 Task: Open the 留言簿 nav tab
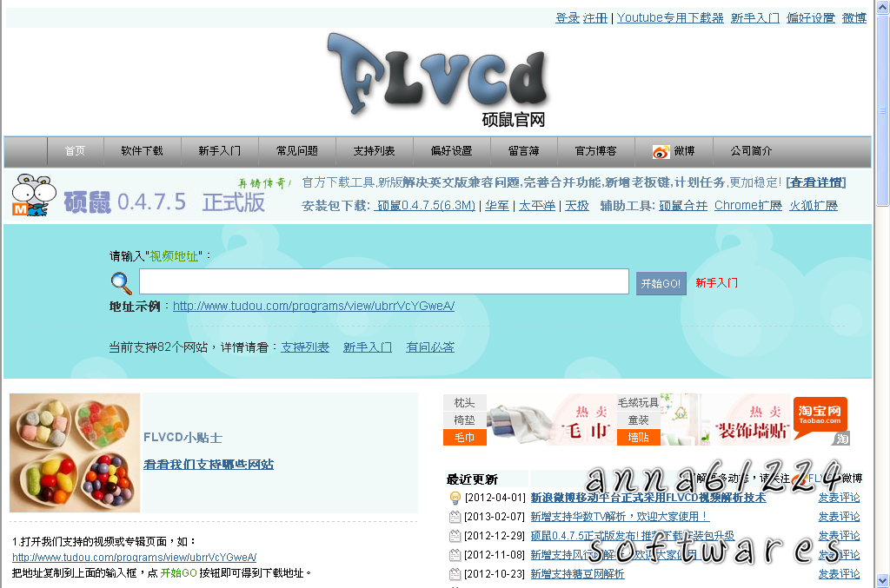523,151
